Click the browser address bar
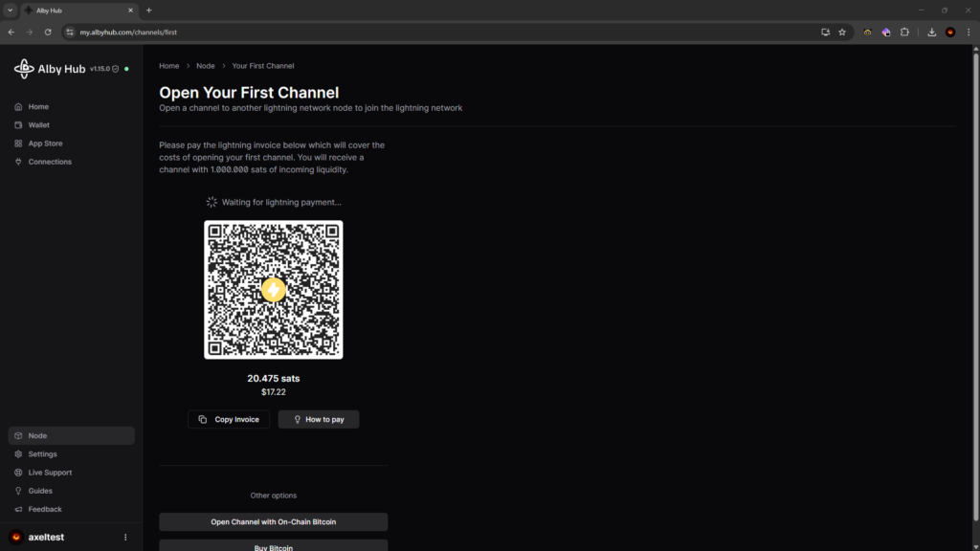The height and width of the screenshot is (551, 980). 431,32
